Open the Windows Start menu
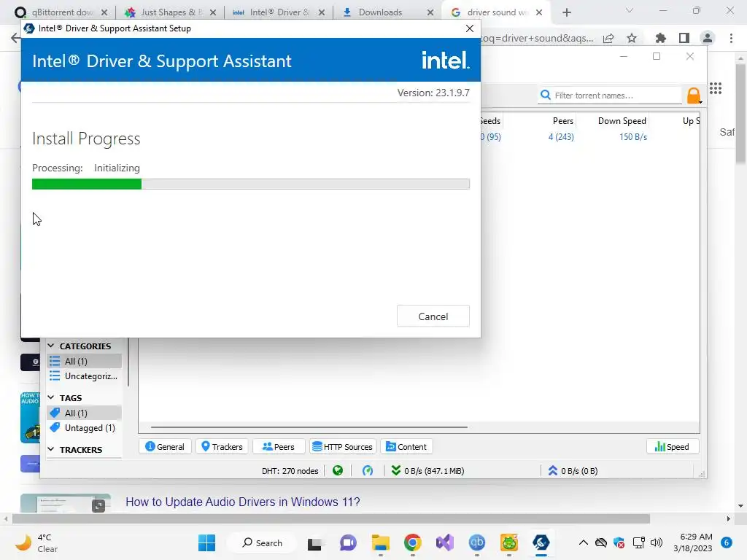Screen dimensions: 747x560 (x=206, y=542)
